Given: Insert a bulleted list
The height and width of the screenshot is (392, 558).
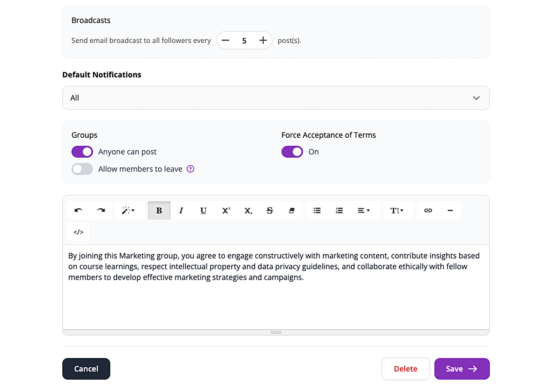Looking at the screenshot, I should coord(317,210).
